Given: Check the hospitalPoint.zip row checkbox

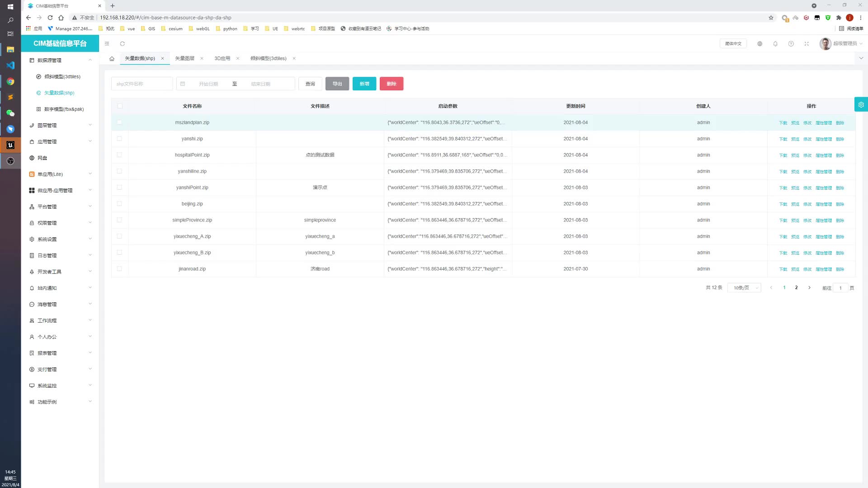Looking at the screenshot, I should pos(119,155).
